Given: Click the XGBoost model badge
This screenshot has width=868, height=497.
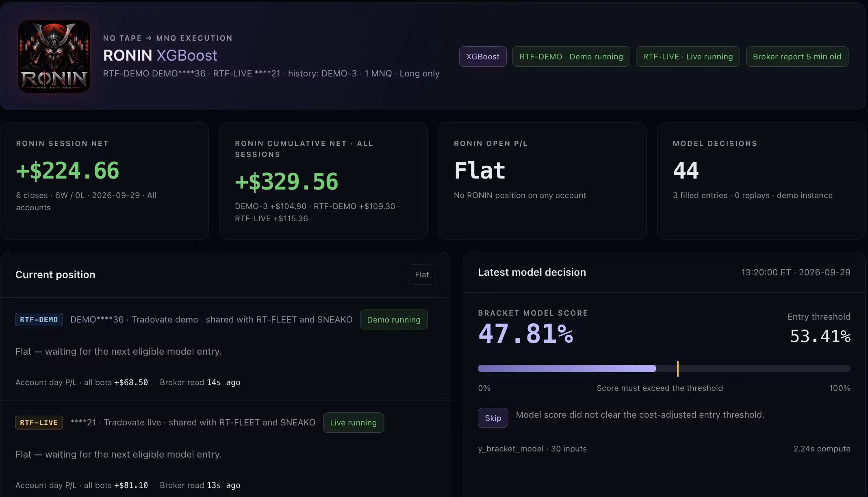Looking at the screenshot, I should [x=483, y=57].
